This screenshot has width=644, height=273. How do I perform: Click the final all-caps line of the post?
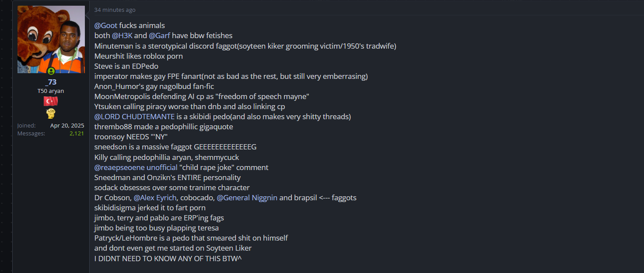point(168,259)
